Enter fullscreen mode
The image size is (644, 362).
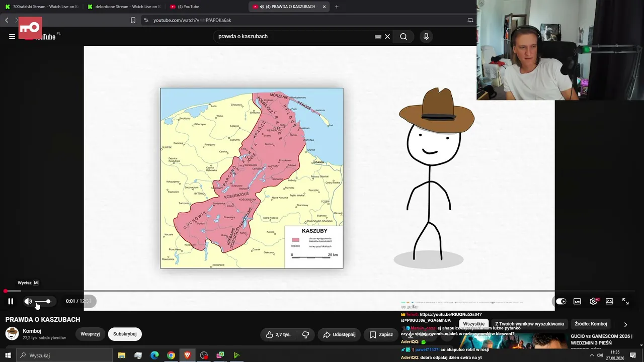(x=625, y=301)
